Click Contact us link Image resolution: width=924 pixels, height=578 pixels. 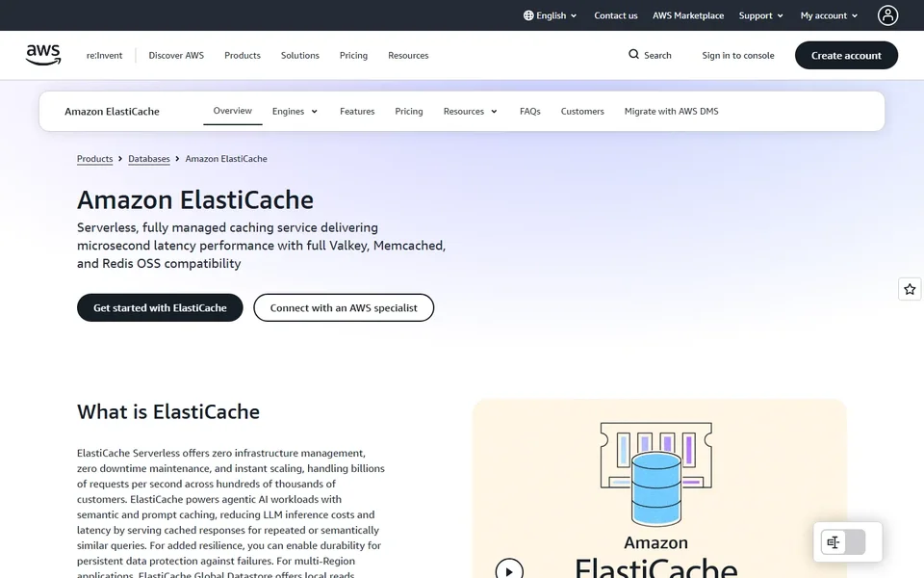[616, 15]
